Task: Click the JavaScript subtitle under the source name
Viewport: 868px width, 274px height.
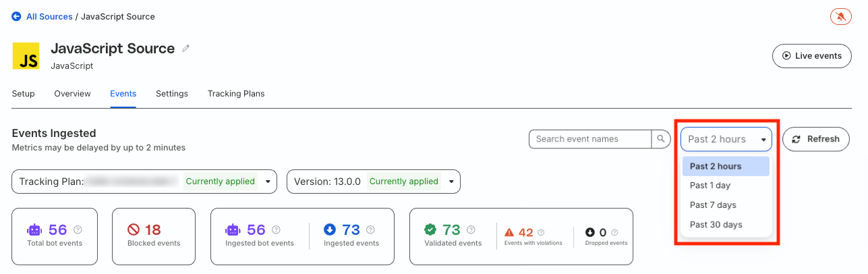Action: click(71, 66)
